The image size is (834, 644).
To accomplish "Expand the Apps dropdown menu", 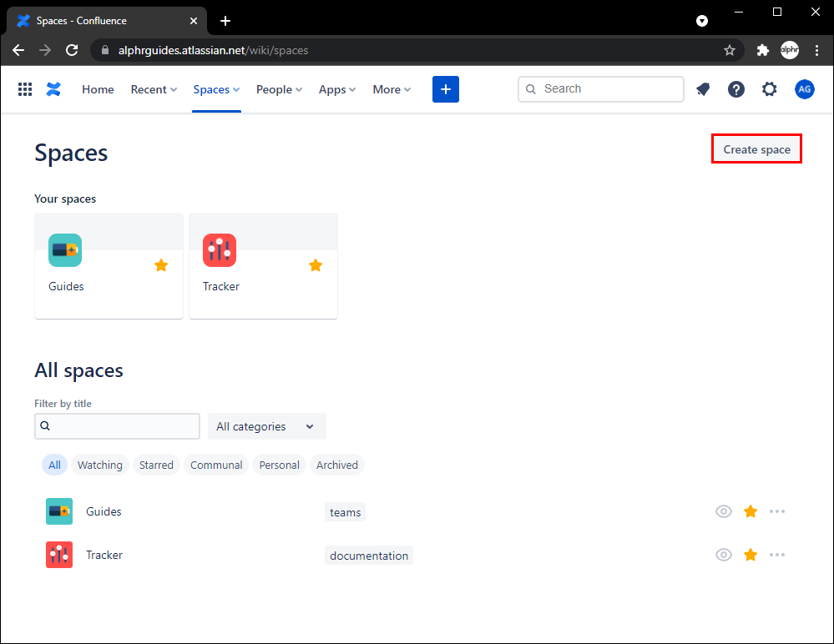I will [337, 89].
